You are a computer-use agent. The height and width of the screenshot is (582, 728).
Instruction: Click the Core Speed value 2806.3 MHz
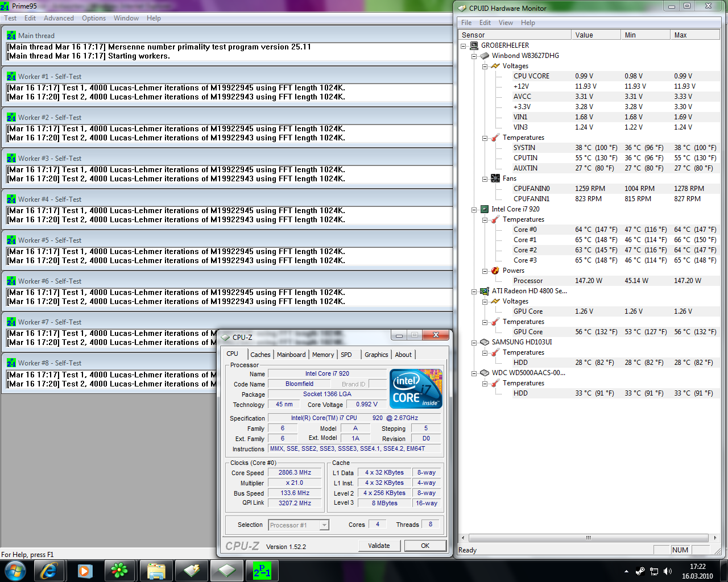(x=295, y=472)
